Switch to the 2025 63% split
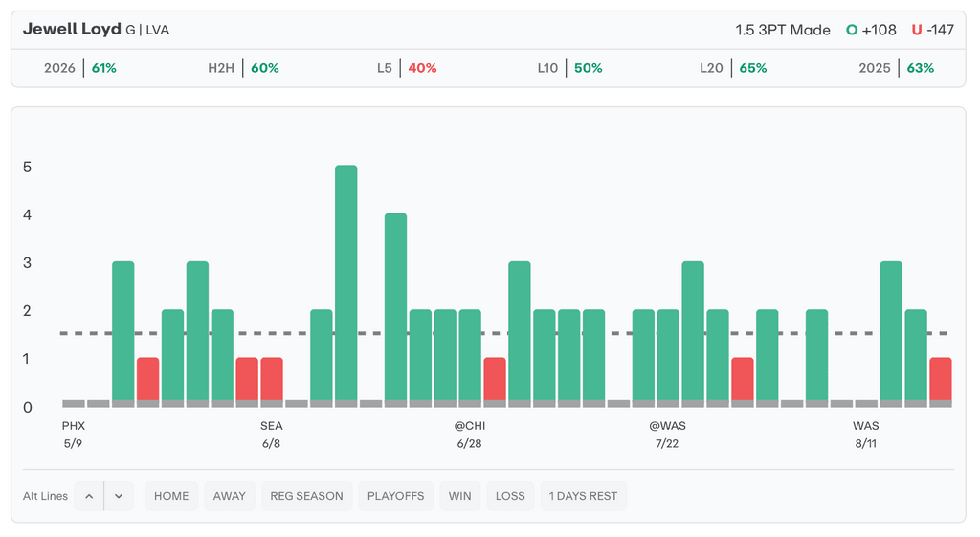 coord(896,68)
